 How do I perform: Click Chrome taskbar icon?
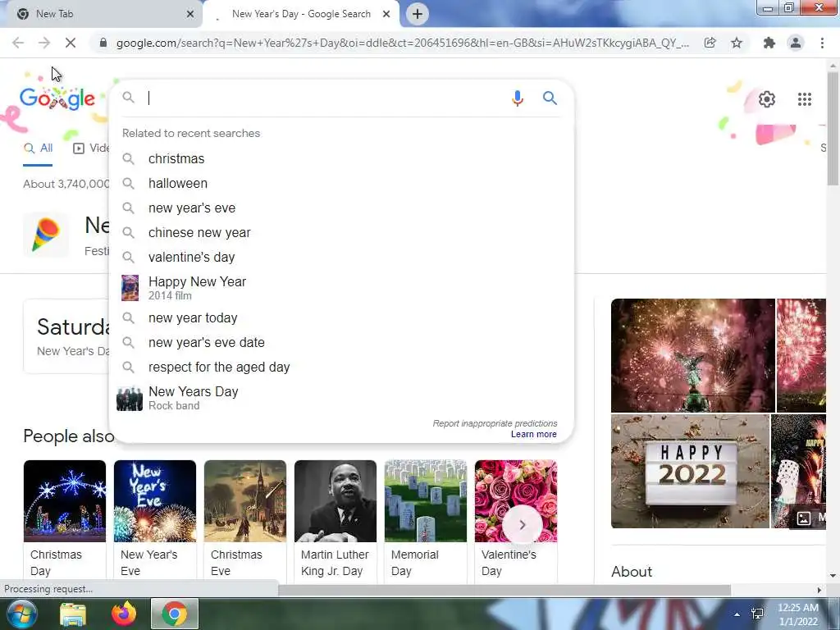(174, 614)
